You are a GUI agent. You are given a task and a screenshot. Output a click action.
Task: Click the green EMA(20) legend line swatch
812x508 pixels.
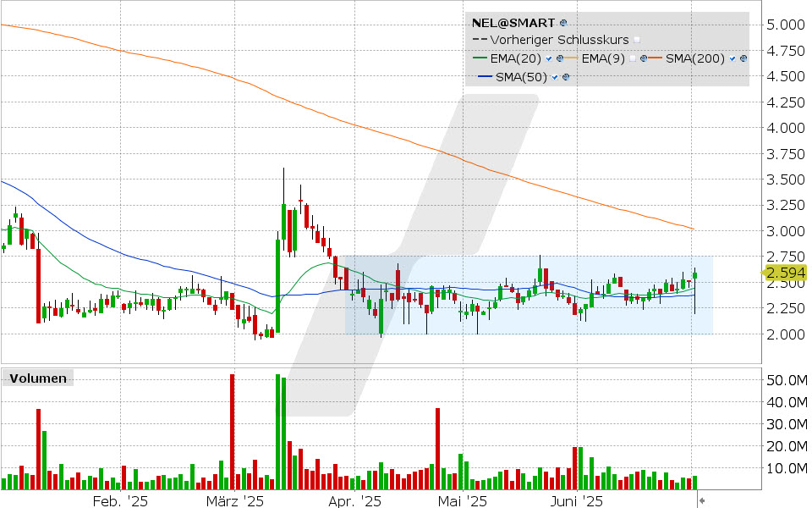pyautogui.click(x=480, y=58)
